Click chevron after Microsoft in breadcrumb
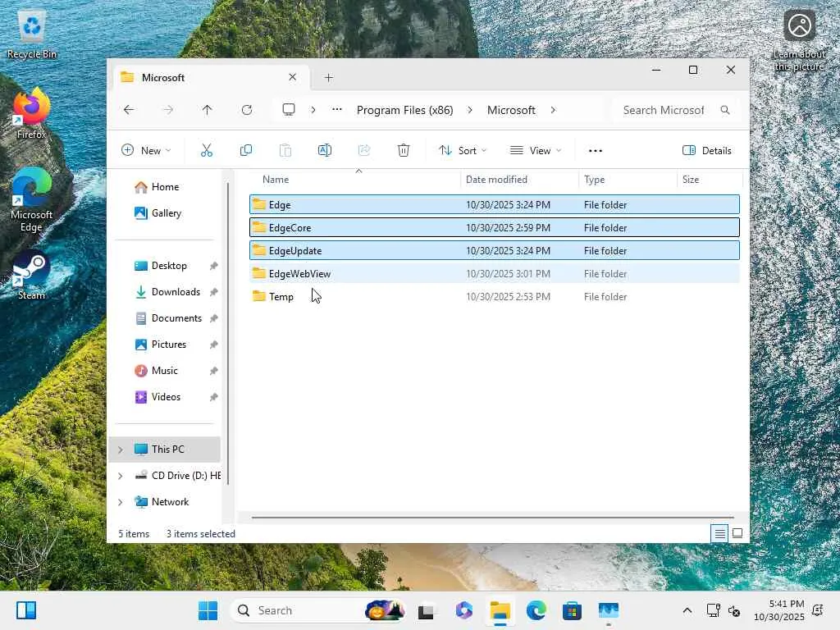This screenshot has height=630, width=840. (x=553, y=110)
